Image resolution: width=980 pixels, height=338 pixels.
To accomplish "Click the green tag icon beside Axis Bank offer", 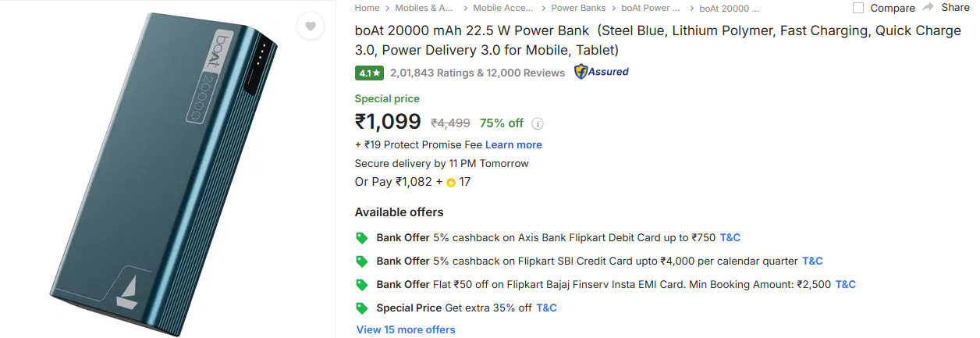I will pyautogui.click(x=362, y=237).
